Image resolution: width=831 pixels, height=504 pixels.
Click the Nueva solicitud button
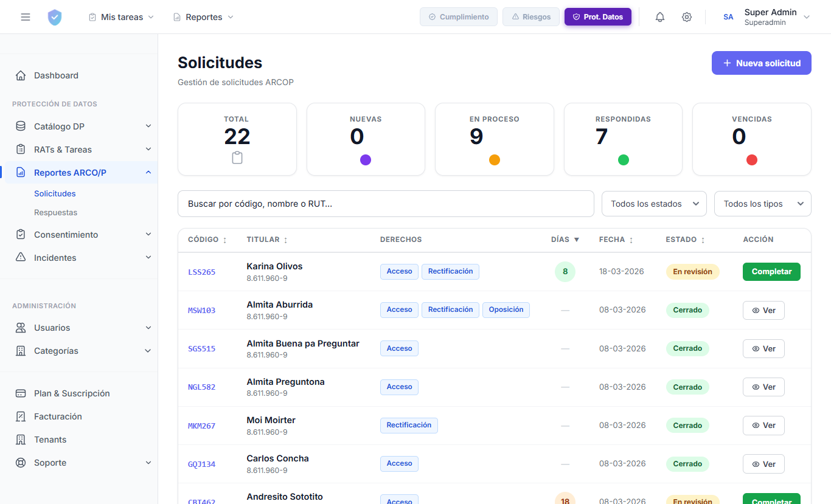coord(761,63)
